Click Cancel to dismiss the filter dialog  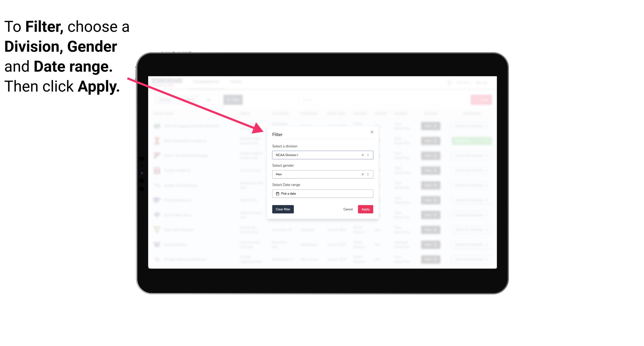(x=348, y=209)
